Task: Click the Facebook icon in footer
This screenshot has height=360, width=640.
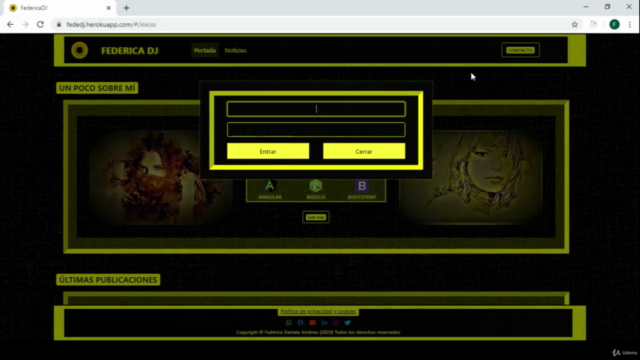Action: [x=300, y=322]
